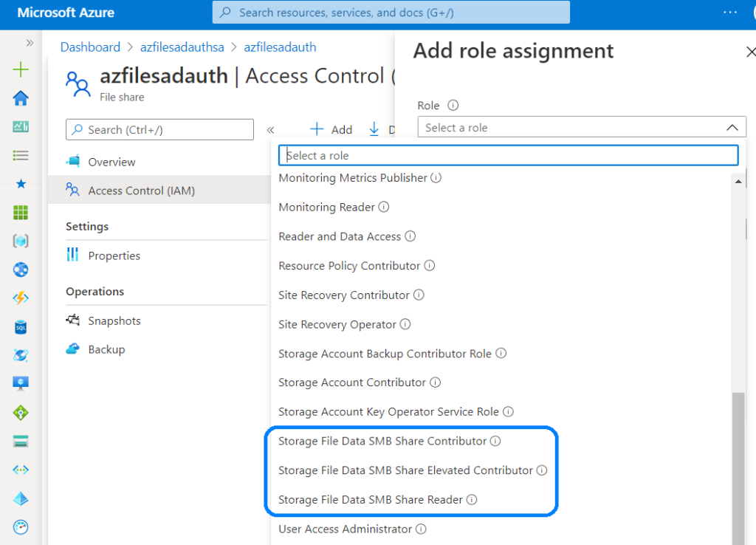Viewport: 756px width, 545px height.
Task: Click the green Create a resource plus icon
Action: coord(20,69)
